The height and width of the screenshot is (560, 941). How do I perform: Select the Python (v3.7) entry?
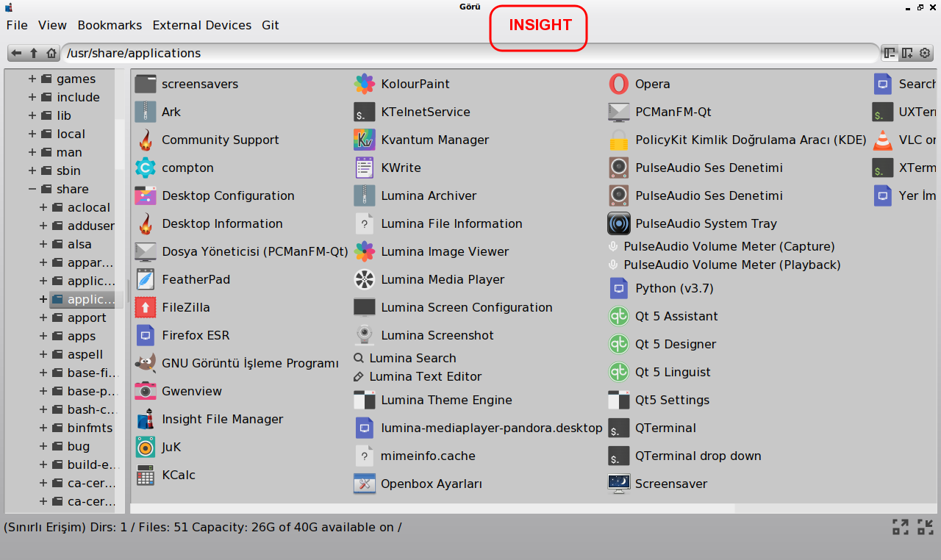pyautogui.click(x=661, y=288)
